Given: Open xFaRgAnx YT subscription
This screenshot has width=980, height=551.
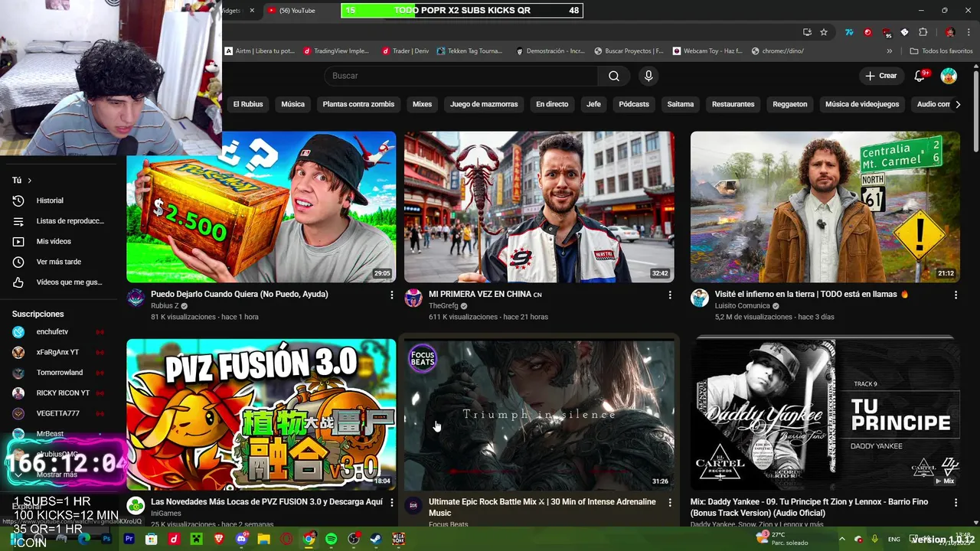Looking at the screenshot, I should 59,352.
